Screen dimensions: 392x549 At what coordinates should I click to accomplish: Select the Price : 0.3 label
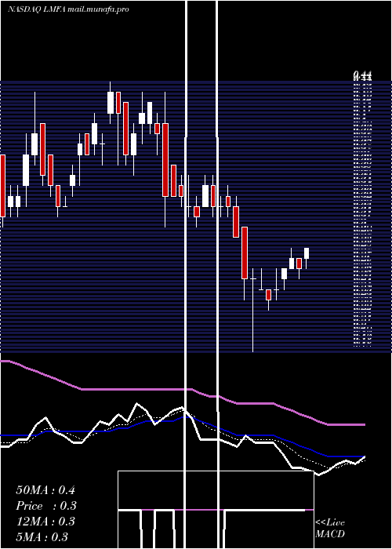[46, 506]
